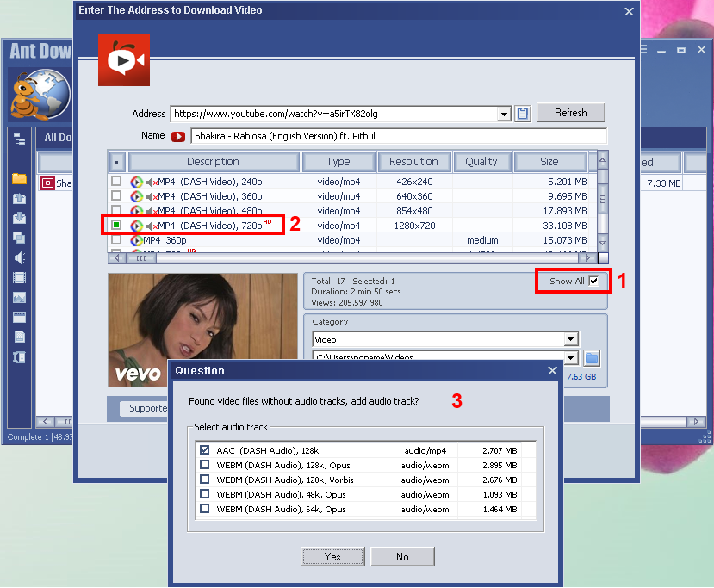714x588 pixels.
Task: Sort formats by the Type column
Action: (338, 162)
